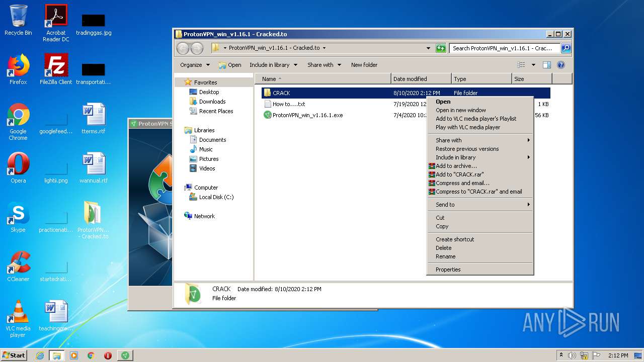Select Copy in context menu
The image size is (644, 362).
click(x=480, y=226)
